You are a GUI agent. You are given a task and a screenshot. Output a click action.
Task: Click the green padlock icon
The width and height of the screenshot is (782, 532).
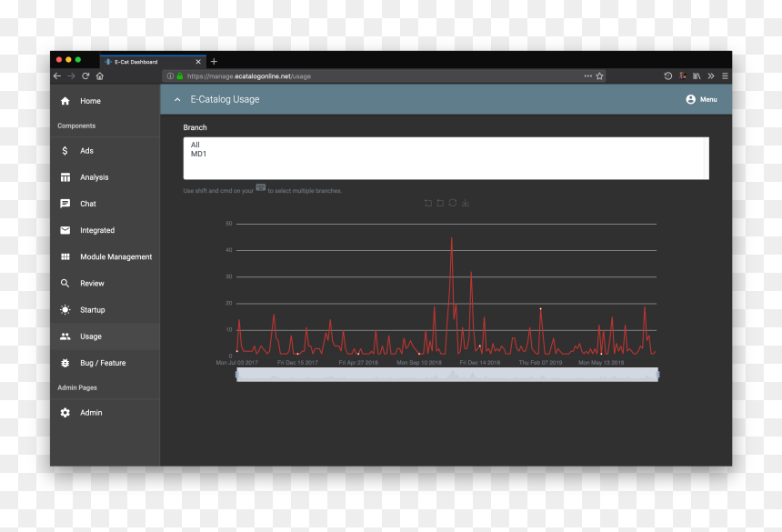click(179, 76)
